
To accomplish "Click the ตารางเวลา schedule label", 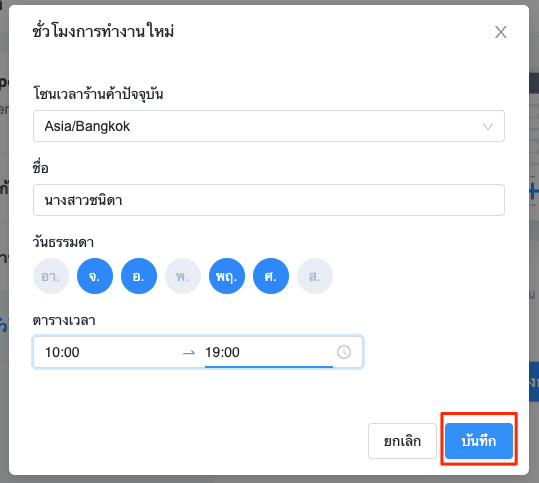I will tap(64, 320).
